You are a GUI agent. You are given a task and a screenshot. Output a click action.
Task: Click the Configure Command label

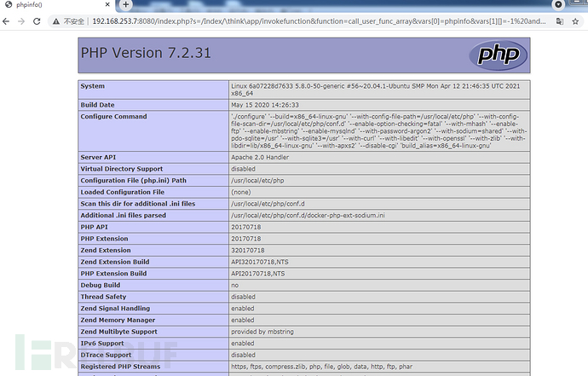tap(113, 116)
